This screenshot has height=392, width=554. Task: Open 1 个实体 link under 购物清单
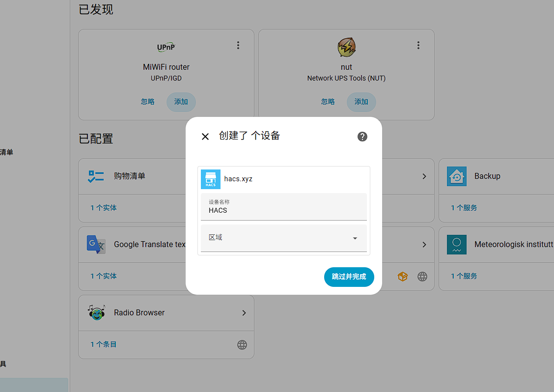point(104,208)
